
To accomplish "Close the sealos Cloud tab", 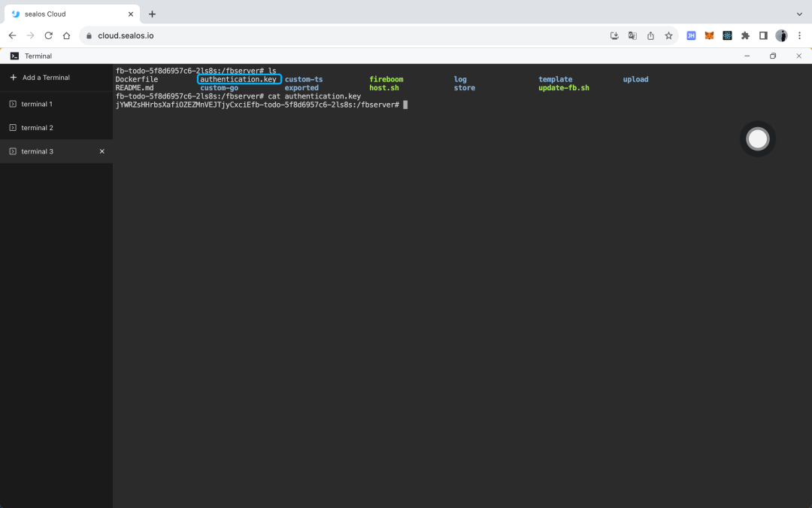I will [x=131, y=14].
